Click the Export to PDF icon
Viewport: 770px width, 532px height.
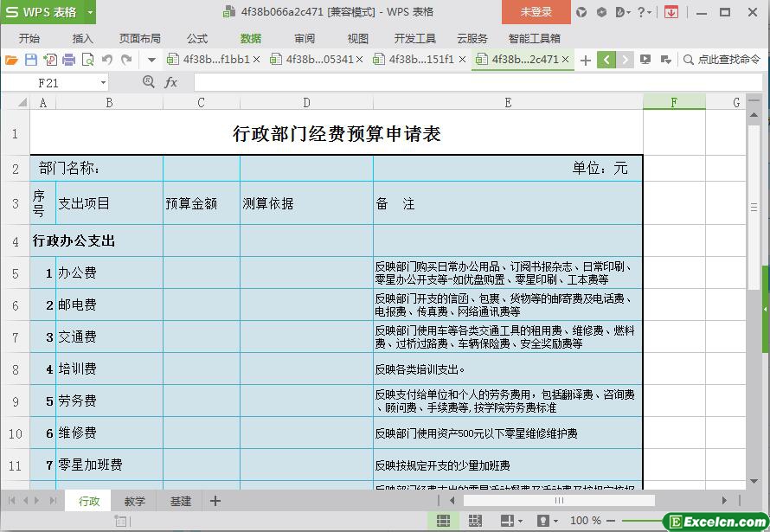click(x=49, y=60)
